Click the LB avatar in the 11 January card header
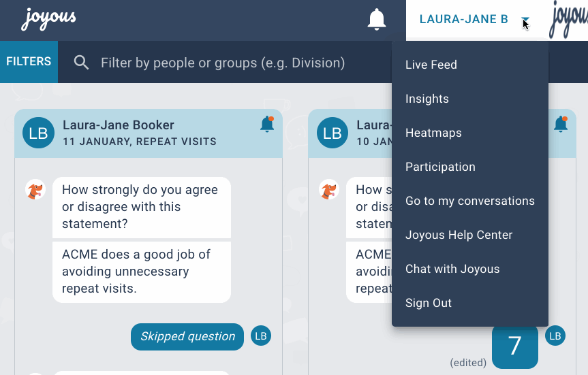This screenshot has width=588, height=375. coord(38,133)
